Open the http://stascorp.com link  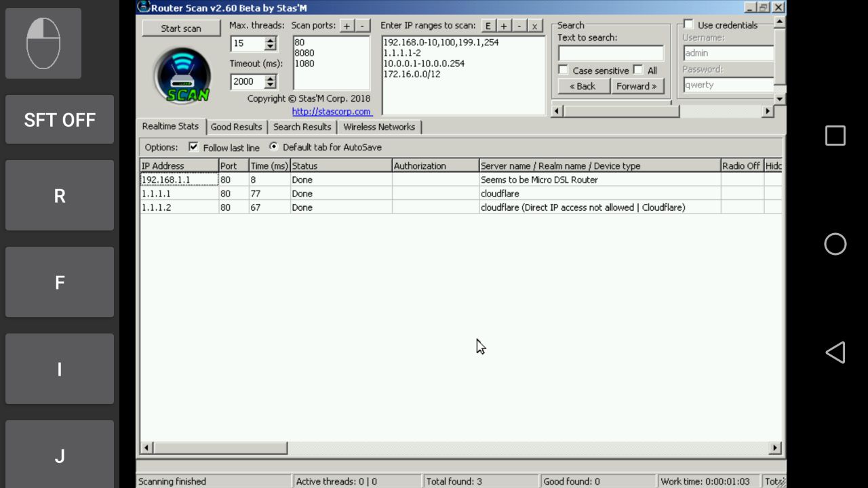pos(332,111)
